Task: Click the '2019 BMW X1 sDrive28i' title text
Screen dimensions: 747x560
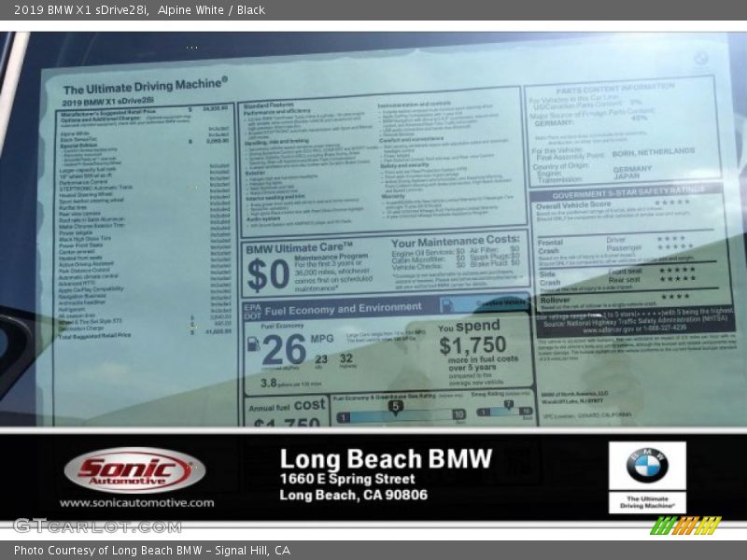Action: coord(81,10)
